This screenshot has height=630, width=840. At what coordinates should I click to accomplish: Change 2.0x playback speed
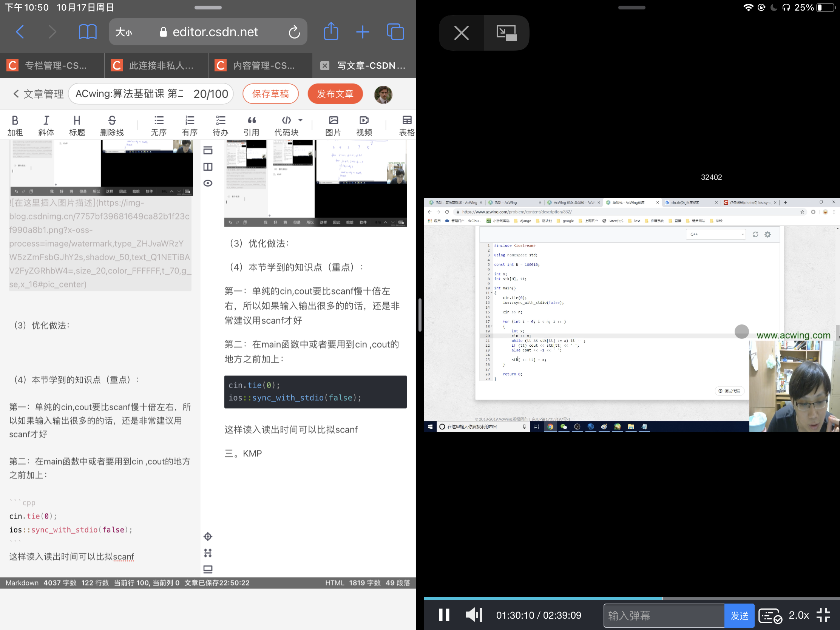coord(798,615)
